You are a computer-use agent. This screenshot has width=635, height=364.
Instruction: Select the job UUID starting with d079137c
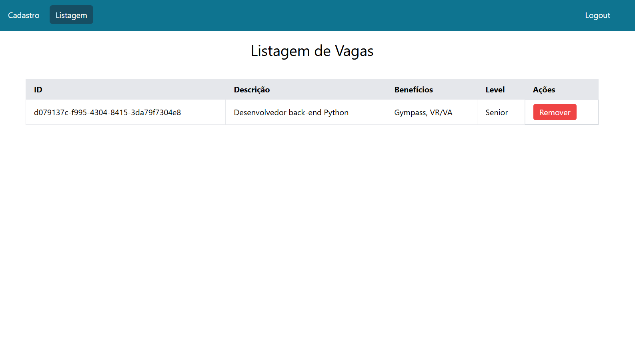(107, 112)
